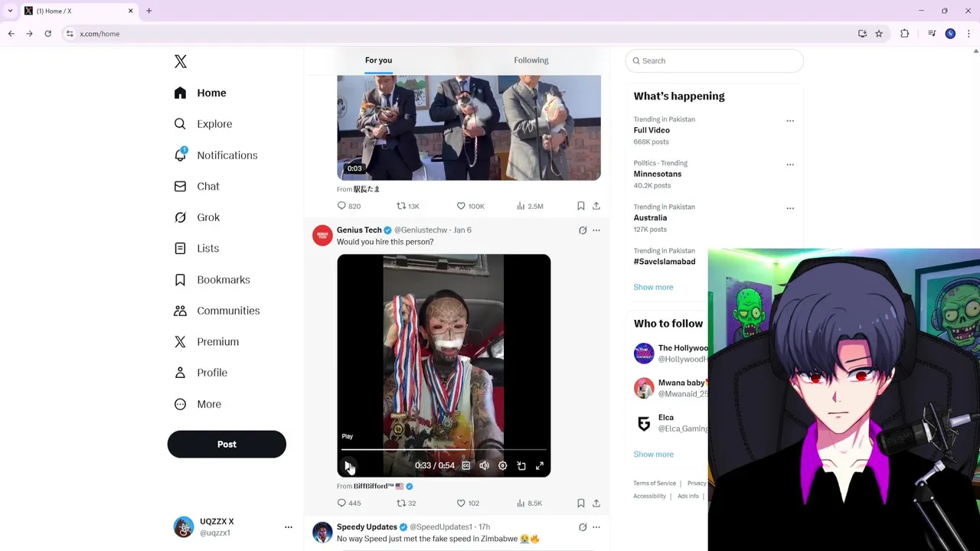Screen dimensions: 980x551
Task: Open your Profile page
Action: point(201,373)
